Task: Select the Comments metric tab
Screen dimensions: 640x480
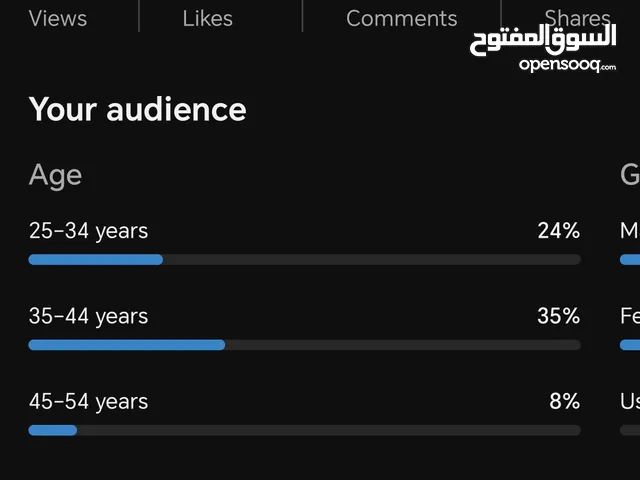Action: 402,18
